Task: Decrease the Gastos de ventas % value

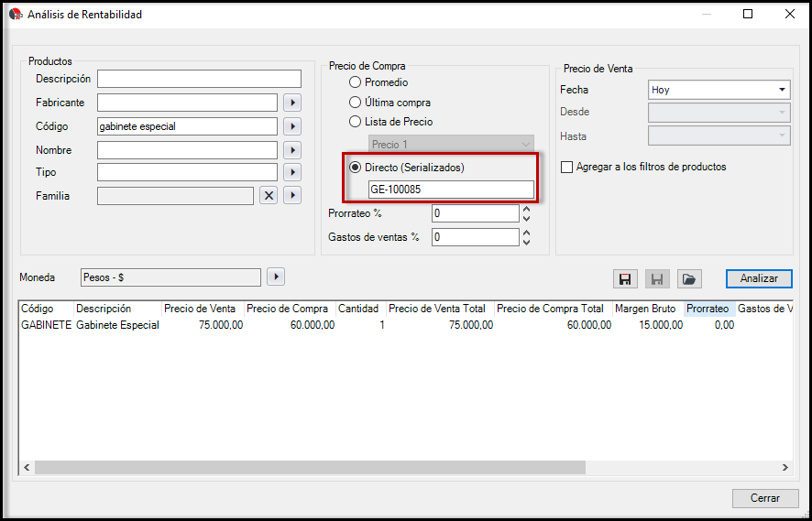Action: click(x=527, y=242)
